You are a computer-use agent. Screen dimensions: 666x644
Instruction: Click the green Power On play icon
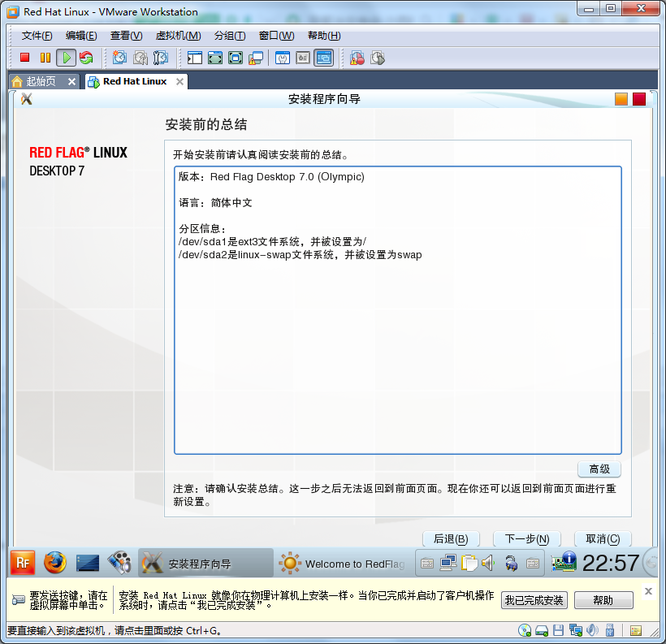coord(67,58)
